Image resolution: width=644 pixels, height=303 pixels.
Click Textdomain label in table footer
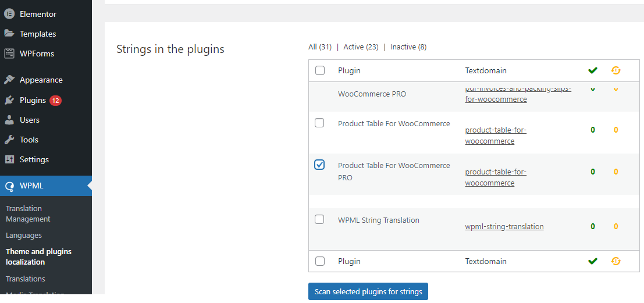(x=486, y=261)
